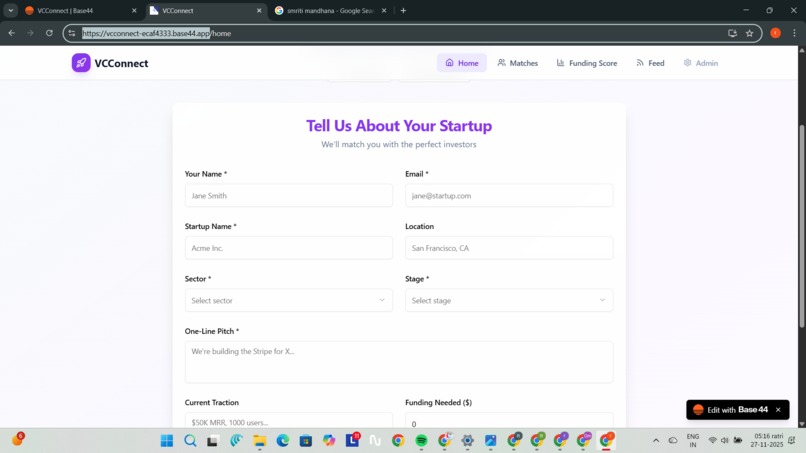The image size is (806, 453).
Task: Open Spotify from the taskbar
Action: pos(422,441)
